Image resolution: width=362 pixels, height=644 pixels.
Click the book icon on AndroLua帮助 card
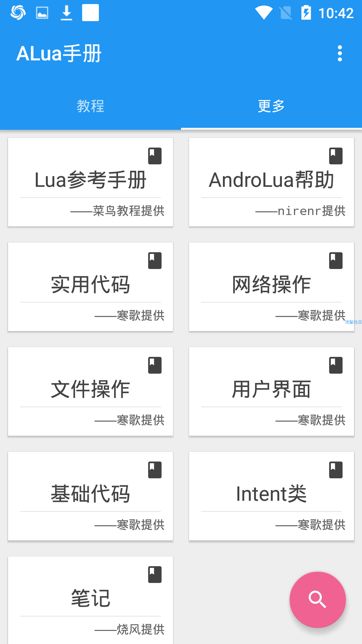pyautogui.click(x=336, y=156)
